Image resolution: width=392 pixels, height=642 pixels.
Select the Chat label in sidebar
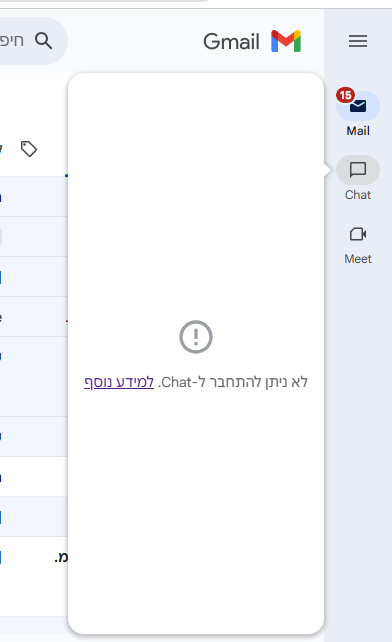tap(358, 195)
